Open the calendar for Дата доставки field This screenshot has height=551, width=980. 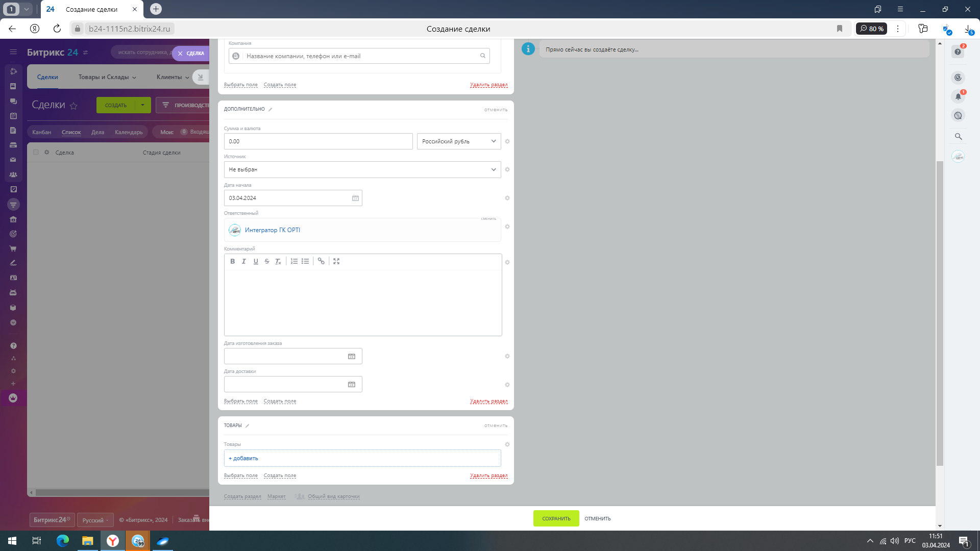(x=352, y=384)
